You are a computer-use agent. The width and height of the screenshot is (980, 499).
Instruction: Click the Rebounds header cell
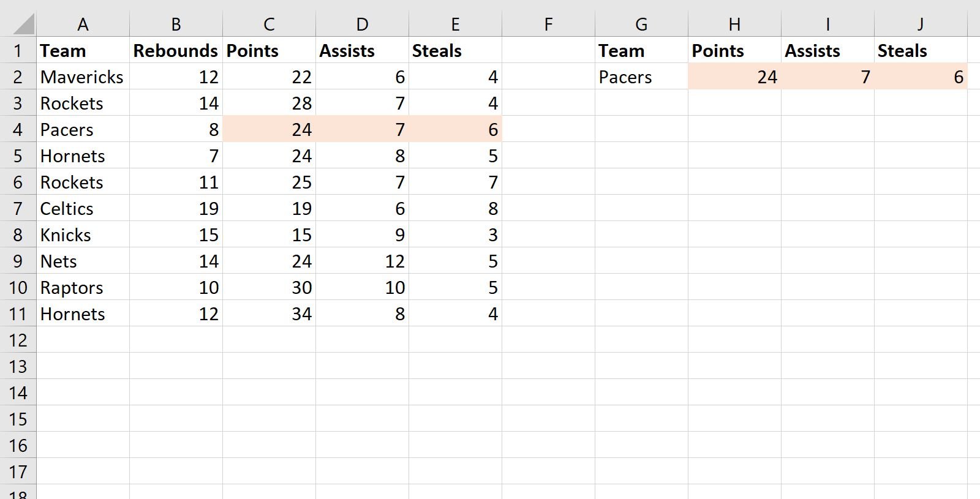[x=176, y=51]
